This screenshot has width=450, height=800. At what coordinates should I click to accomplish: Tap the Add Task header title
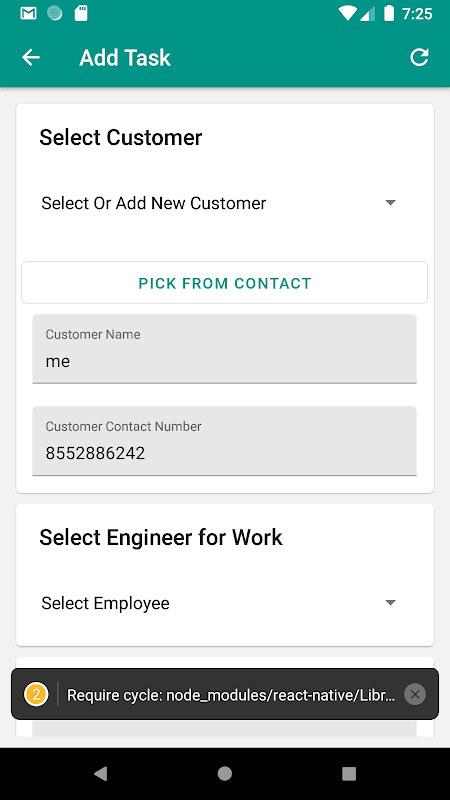125,58
